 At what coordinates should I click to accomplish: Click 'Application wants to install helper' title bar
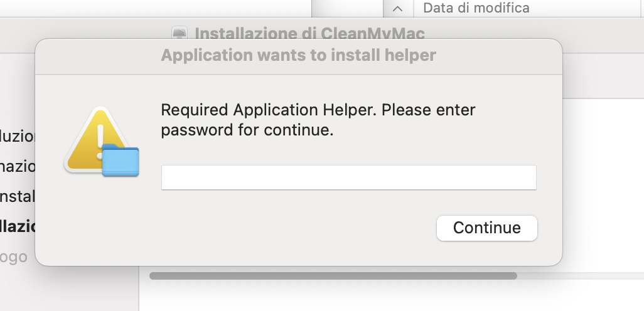point(299,55)
